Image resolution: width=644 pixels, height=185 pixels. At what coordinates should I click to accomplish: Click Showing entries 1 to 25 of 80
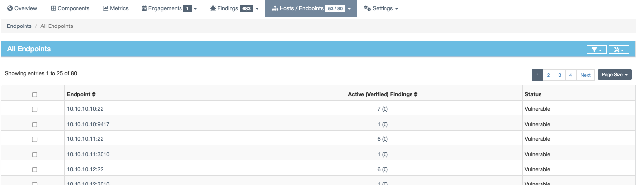(41, 73)
